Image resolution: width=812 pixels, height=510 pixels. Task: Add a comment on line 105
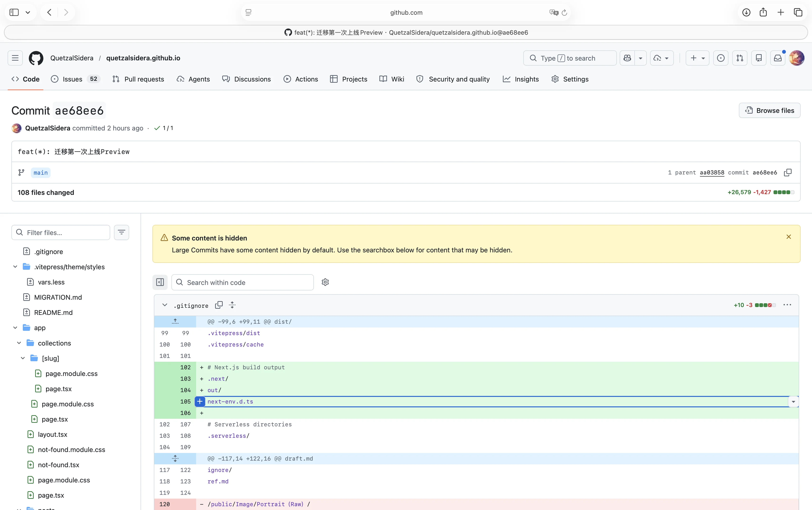200,401
